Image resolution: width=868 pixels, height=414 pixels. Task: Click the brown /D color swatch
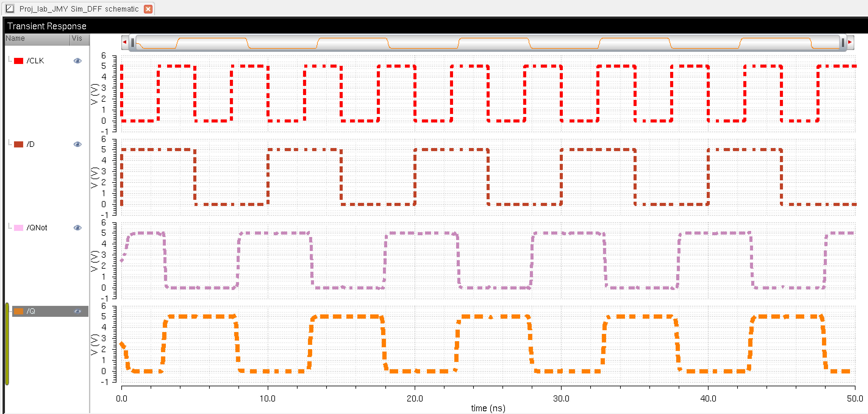[x=19, y=144]
